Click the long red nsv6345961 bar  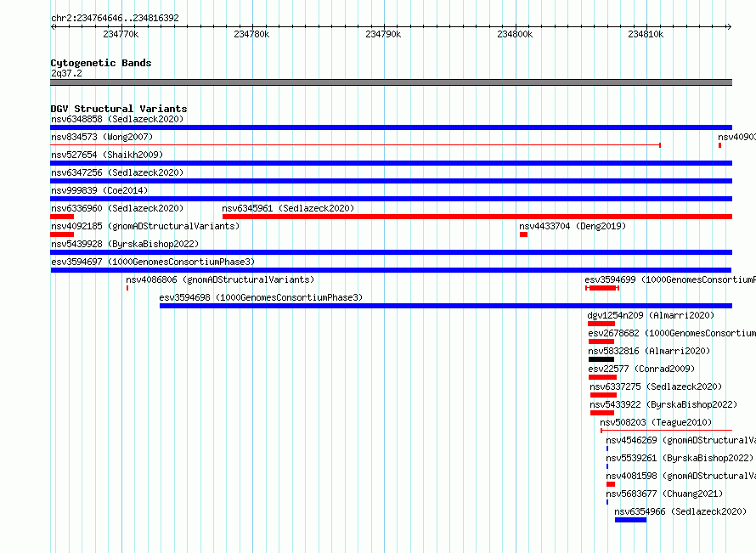[x=477, y=217]
